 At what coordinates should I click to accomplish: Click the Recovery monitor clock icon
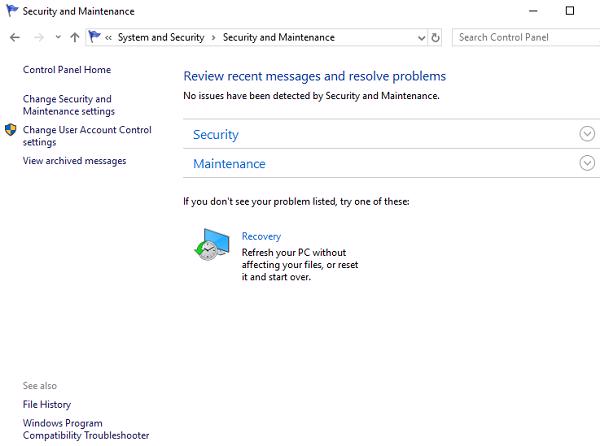[x=212, y=244]
